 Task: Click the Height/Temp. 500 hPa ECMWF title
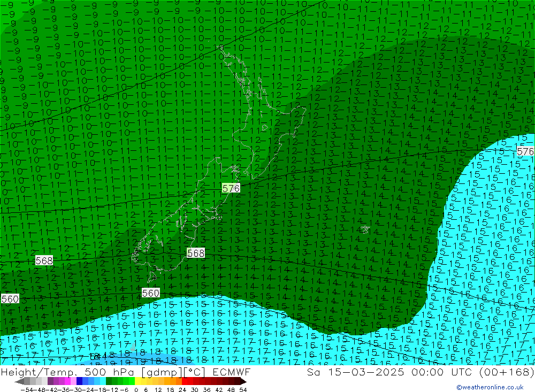pos(126,372)
